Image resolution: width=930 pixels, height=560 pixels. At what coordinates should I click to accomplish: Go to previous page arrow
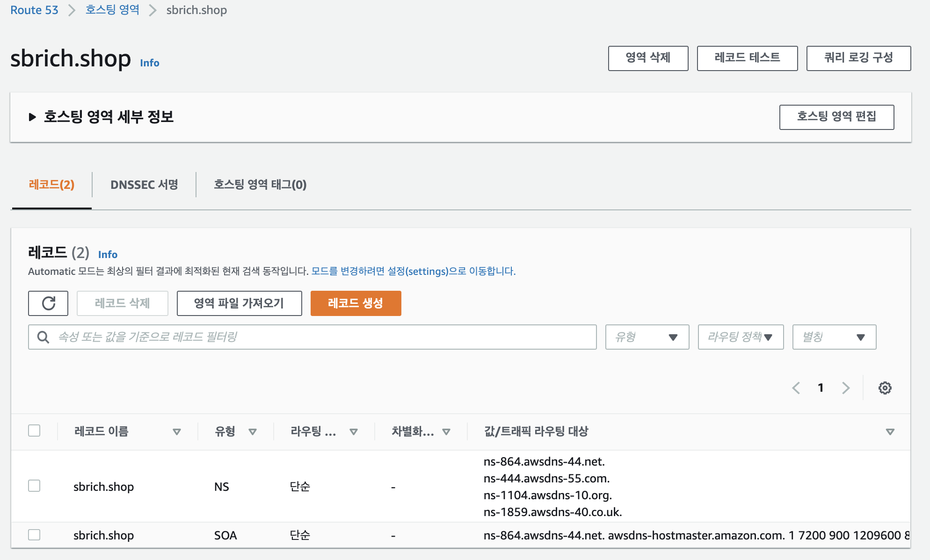pyautogui.click(x=796, y=388)
